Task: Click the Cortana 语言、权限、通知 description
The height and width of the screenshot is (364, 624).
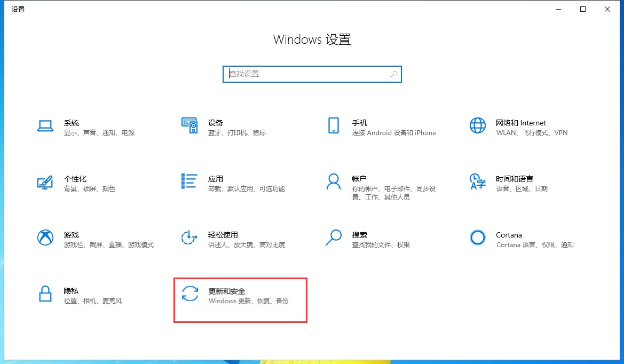Action: [535, 245]
